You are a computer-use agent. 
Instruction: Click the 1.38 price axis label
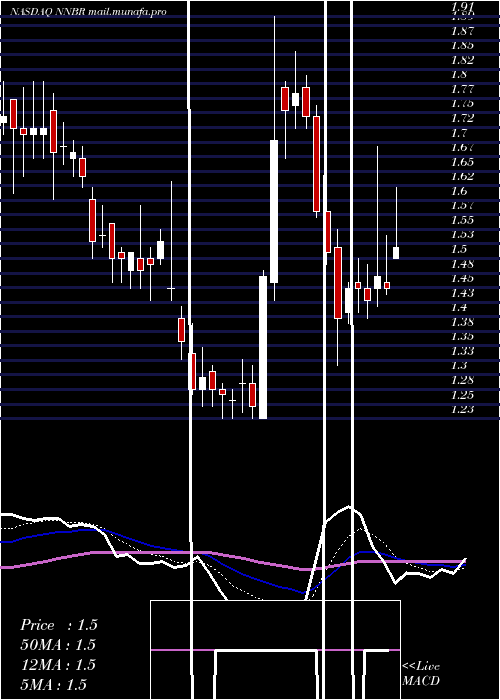pyautogui.click(x=462, y=322)
